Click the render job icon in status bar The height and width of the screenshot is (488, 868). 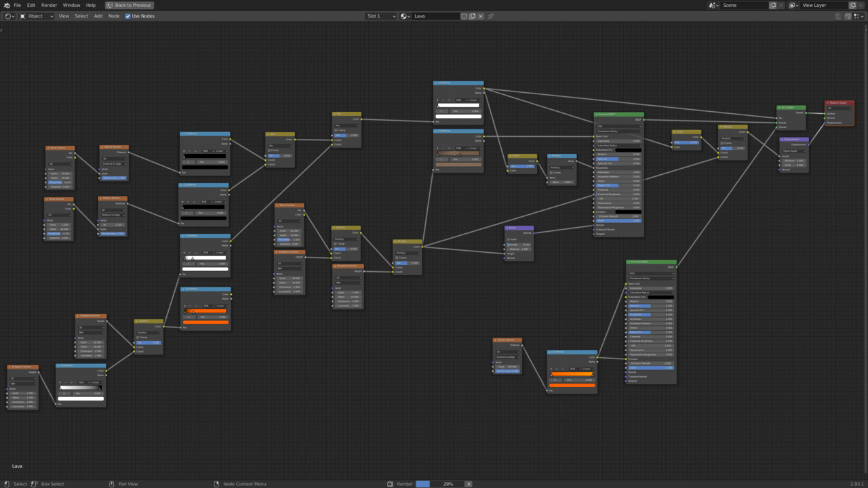point(390,484)
